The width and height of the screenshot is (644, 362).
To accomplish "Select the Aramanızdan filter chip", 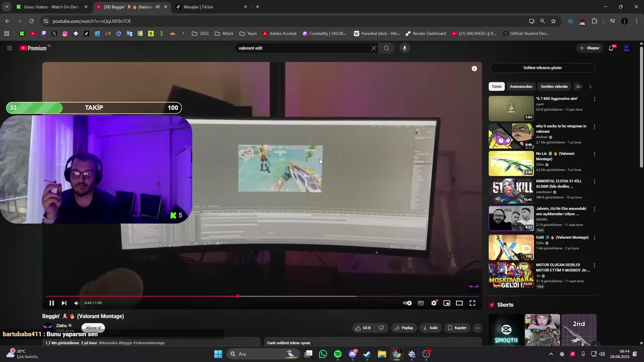I will tap(521, 86).
